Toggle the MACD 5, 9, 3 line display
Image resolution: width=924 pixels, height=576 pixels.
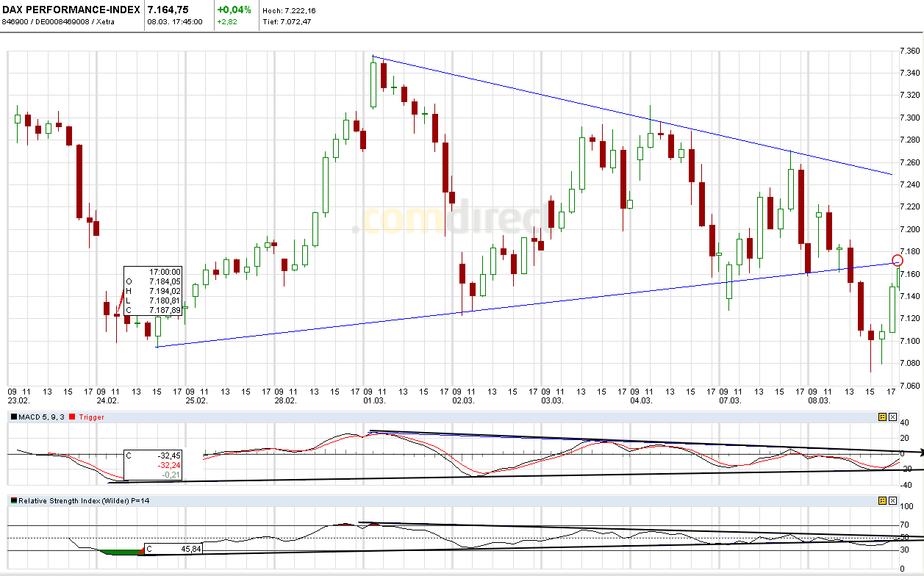pyautogui.click(x=40, y=417)
